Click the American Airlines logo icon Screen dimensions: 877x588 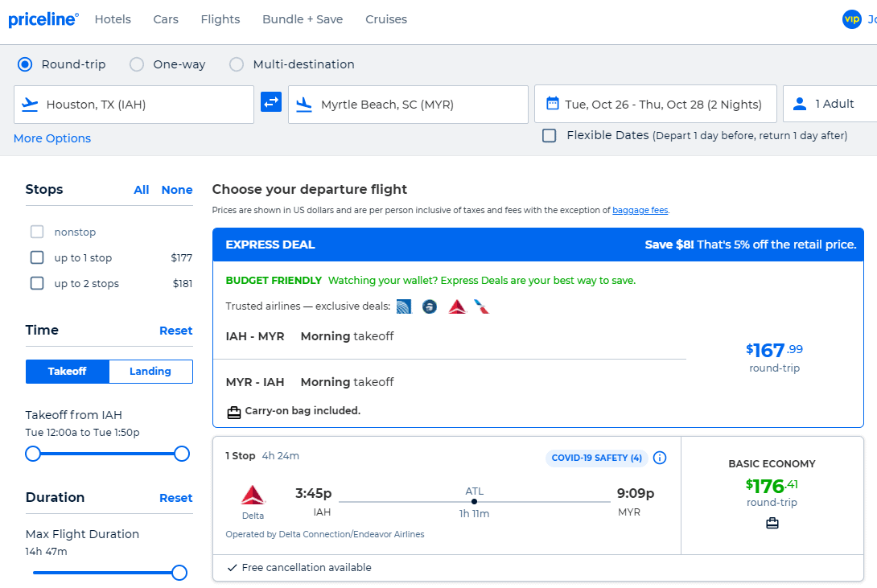pyautogui.click(x=481, y=306)
